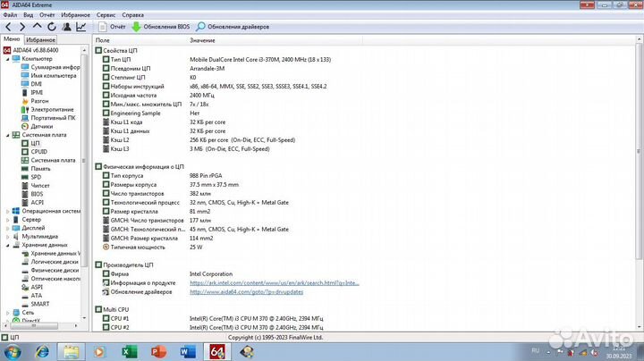Open the Отчёт report toolbar button

tap(110, 27)
